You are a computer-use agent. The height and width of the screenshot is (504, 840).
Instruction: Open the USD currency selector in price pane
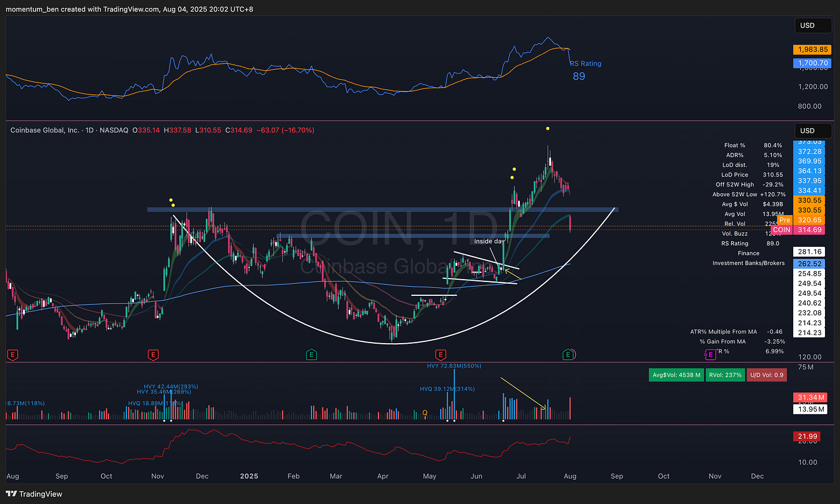tap(813, 131)
